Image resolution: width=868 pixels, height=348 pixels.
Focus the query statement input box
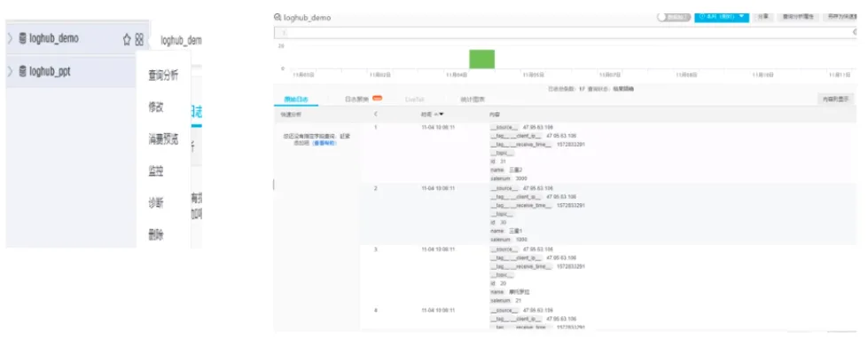[565, 33]
